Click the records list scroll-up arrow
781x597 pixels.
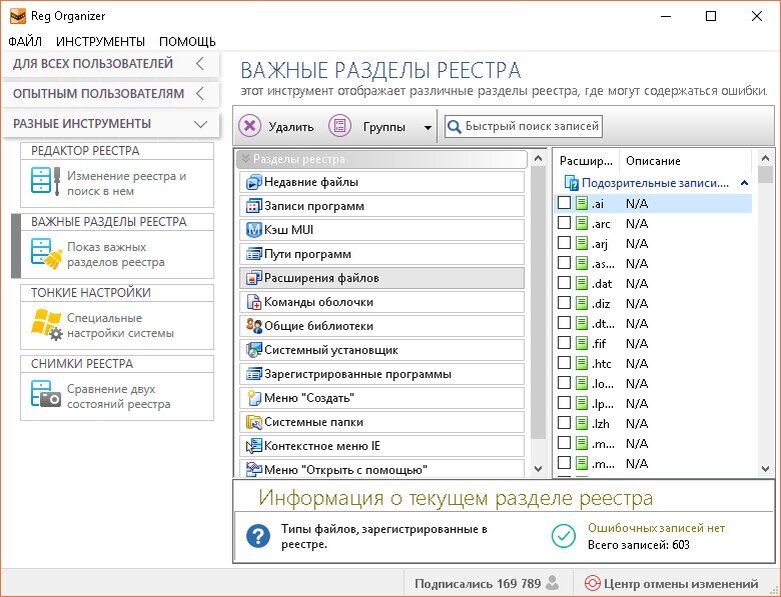tap(766, 159)
